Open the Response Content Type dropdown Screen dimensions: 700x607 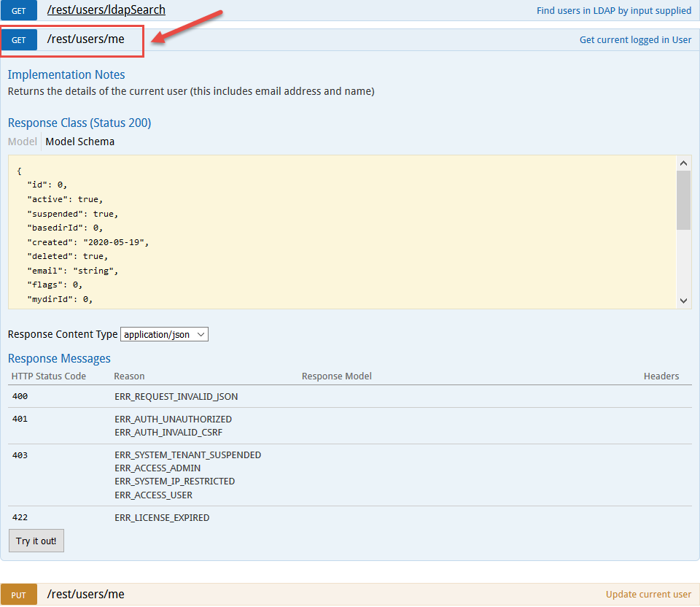164,334
